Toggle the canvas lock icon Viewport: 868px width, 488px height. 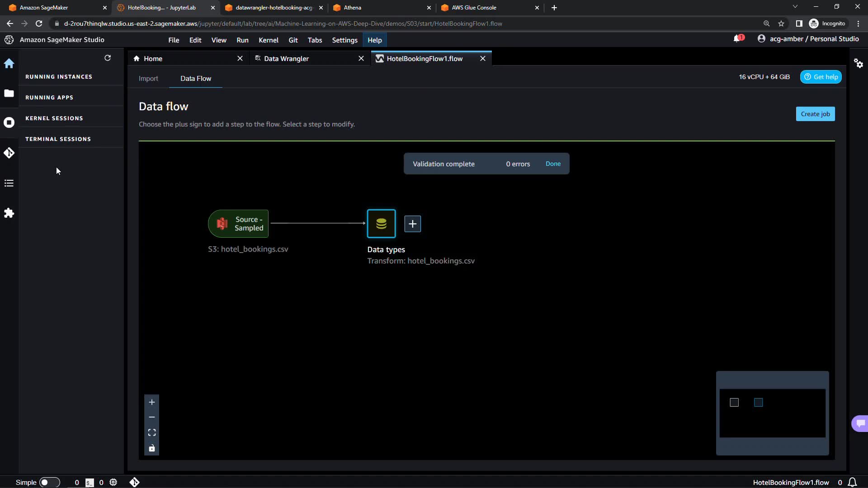coord(152,448)
